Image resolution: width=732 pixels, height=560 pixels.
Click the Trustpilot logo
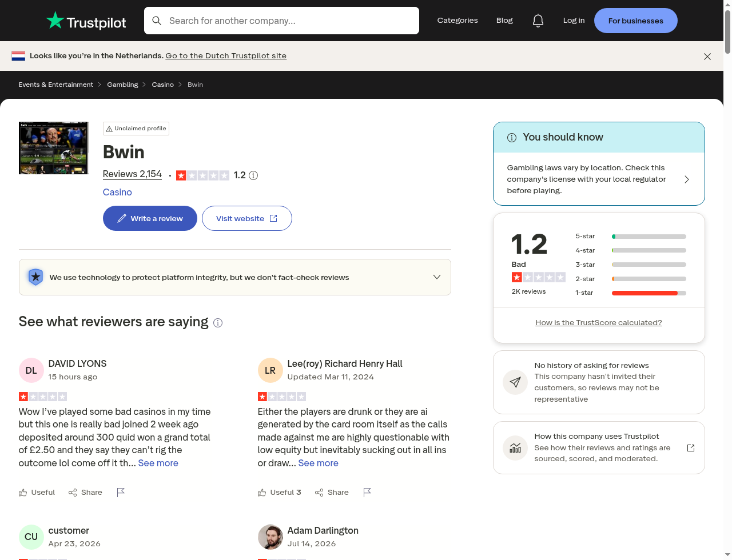click(x=86, y=21)
